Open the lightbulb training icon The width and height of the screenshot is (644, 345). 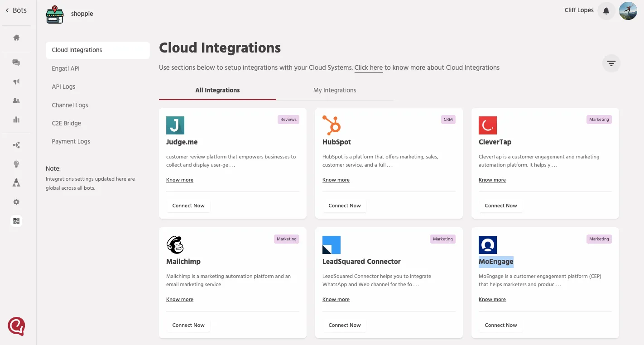tap(16, 164)
